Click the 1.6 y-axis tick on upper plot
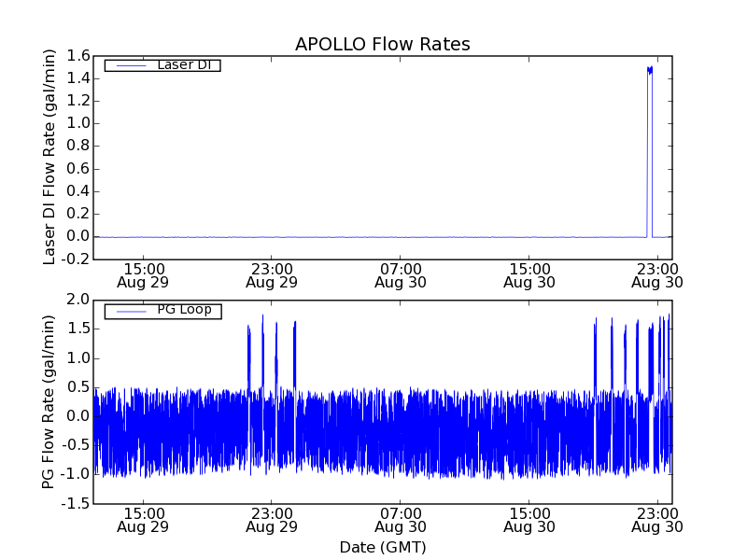The width and height of the screenshot is (747, 560). 78,56
